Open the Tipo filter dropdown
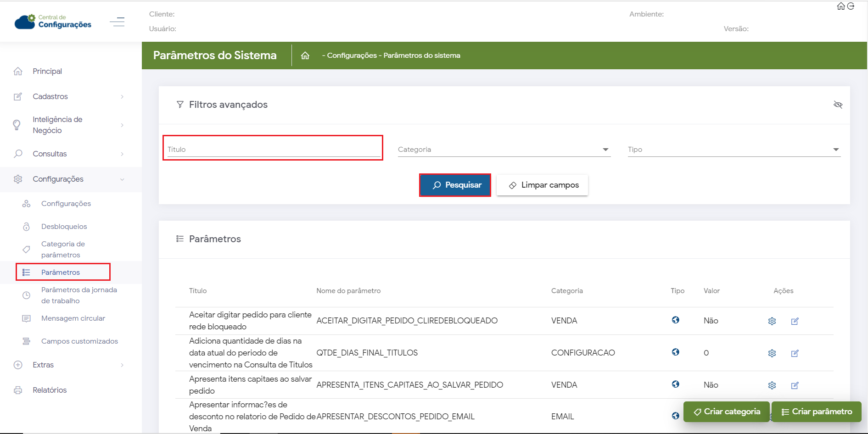This screenshot has width=868, height=434. tap(734, 150)
